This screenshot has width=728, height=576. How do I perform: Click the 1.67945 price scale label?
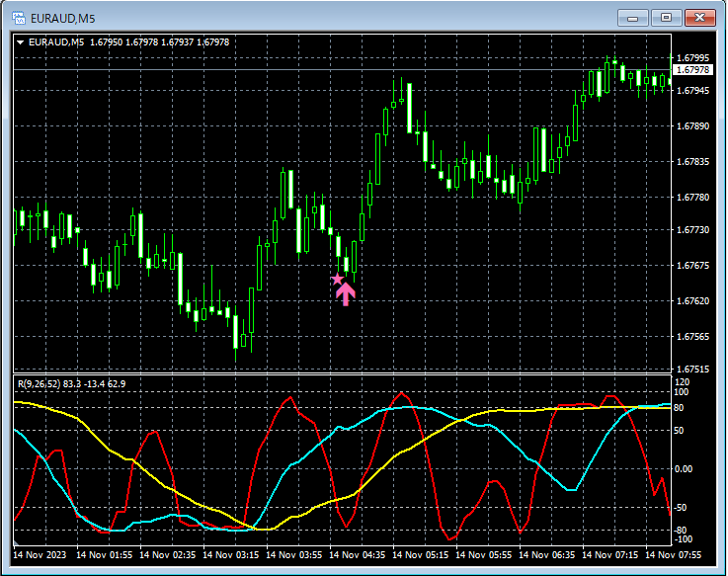click(692, 90)
